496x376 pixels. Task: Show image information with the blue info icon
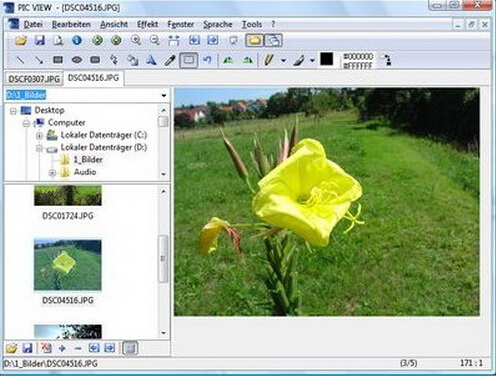(x=77, y=41)
